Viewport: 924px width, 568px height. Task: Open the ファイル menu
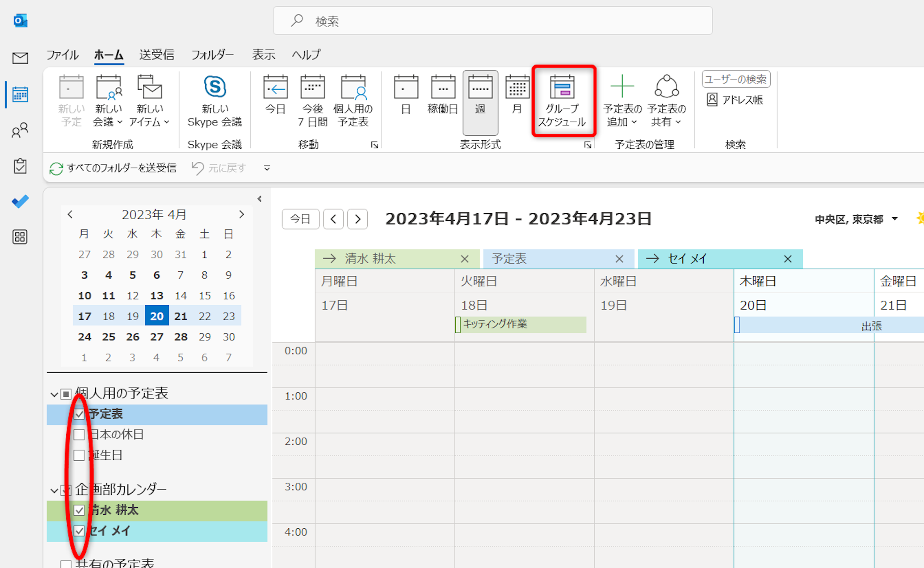point(62,55)
